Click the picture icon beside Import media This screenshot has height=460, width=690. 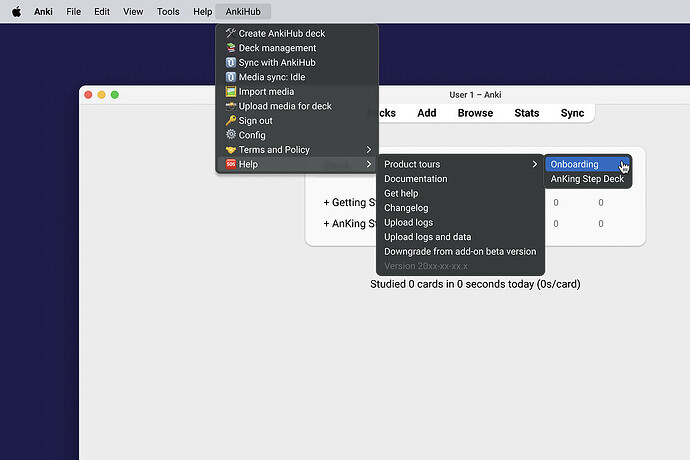[231, 91]
